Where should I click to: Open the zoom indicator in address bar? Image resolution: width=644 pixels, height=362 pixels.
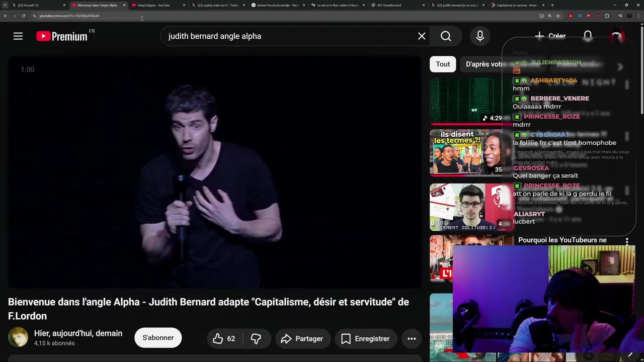[x=549, y=16]
